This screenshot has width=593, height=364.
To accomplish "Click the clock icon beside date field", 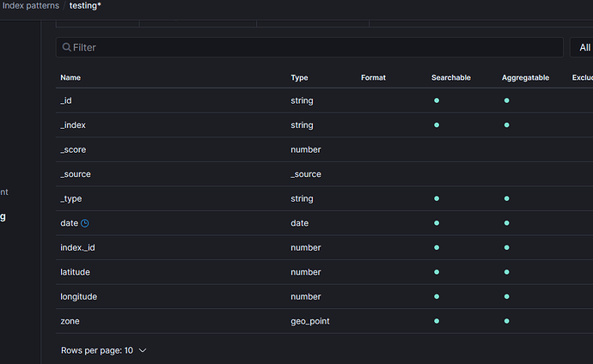I will [84, 223].
